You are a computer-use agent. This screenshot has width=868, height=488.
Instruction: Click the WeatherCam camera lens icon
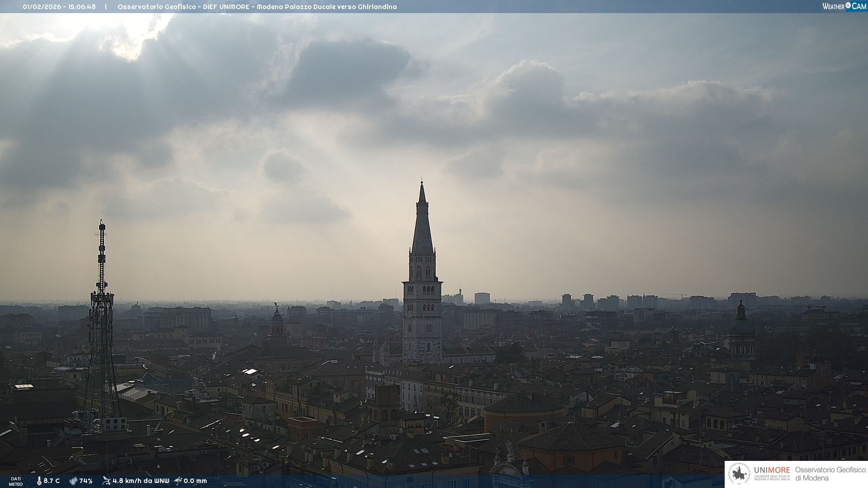(848, 5)
